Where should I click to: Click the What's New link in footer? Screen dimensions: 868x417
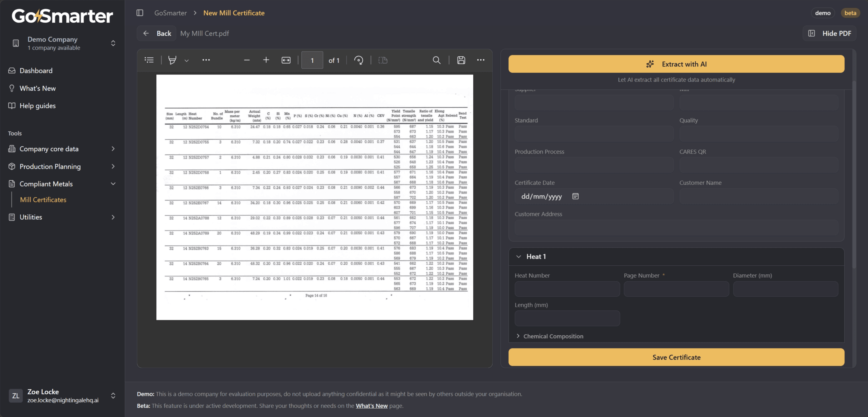tap(372, 406)
